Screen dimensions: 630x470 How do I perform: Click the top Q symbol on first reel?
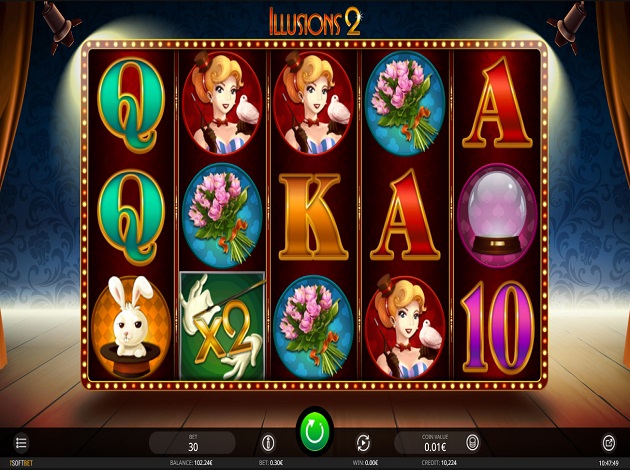[131, 105]
